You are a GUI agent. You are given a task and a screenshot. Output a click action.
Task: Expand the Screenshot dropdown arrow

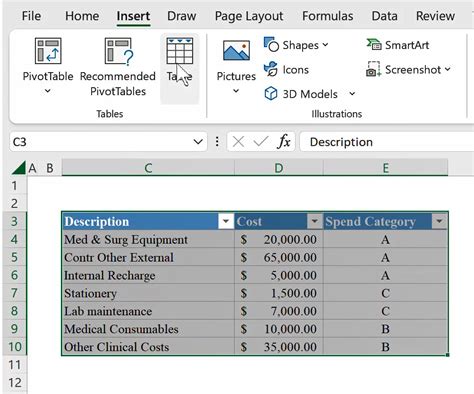tap(447, 69)
